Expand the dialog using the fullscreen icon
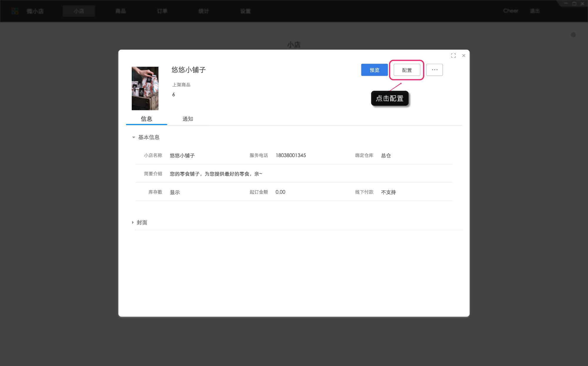 [453, 56]
